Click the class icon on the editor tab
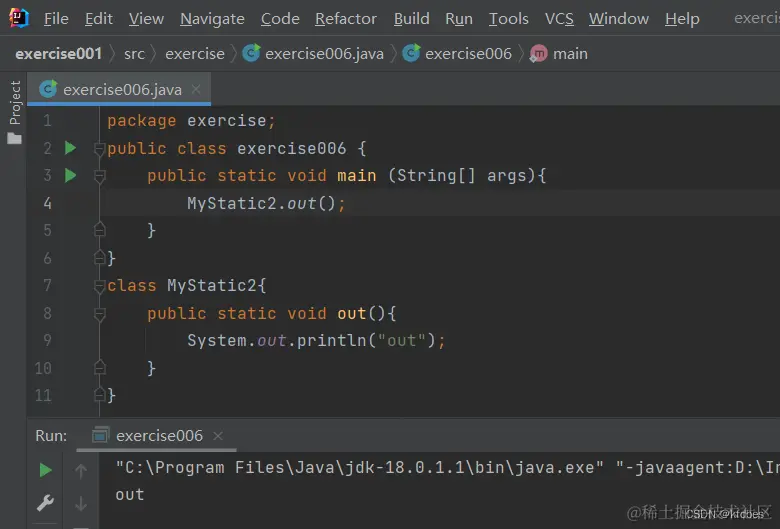This screenshot has width=780, height=529. 48,90
